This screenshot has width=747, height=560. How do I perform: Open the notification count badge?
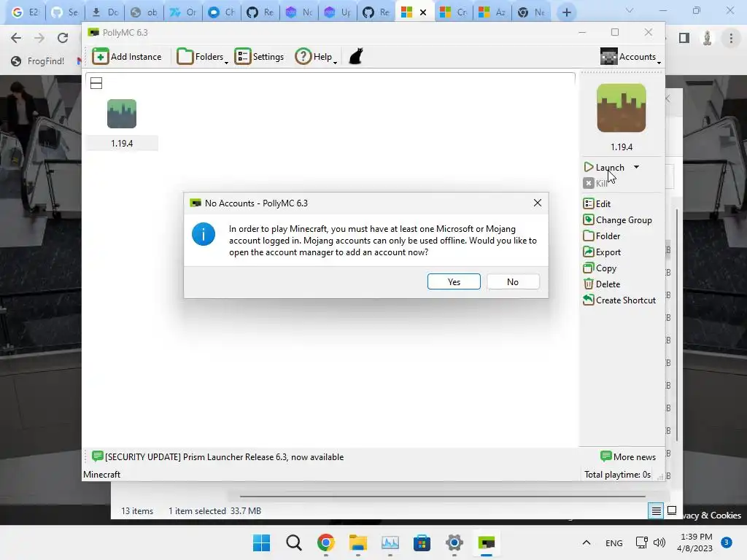727,542
